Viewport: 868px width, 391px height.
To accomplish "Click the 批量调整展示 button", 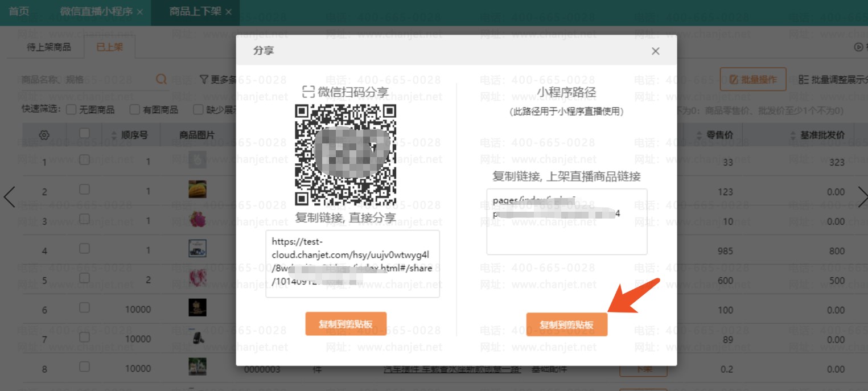I will point(833,80).
